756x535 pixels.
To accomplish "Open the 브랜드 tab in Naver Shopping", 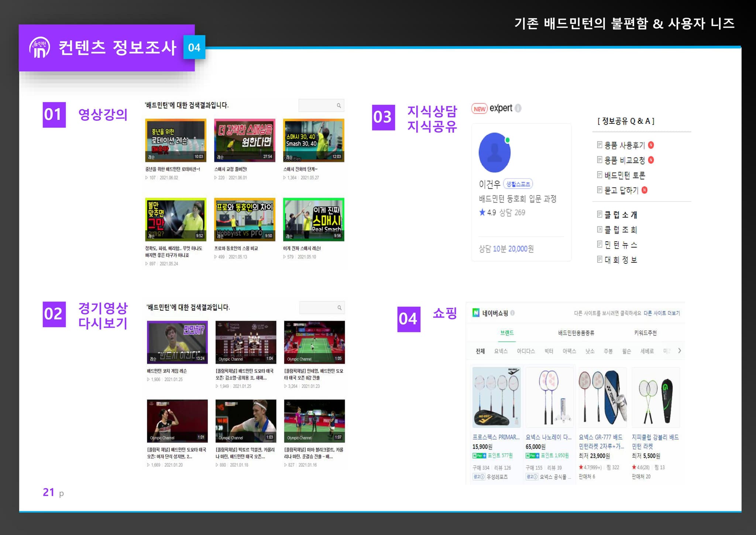I will coord(507,333).
